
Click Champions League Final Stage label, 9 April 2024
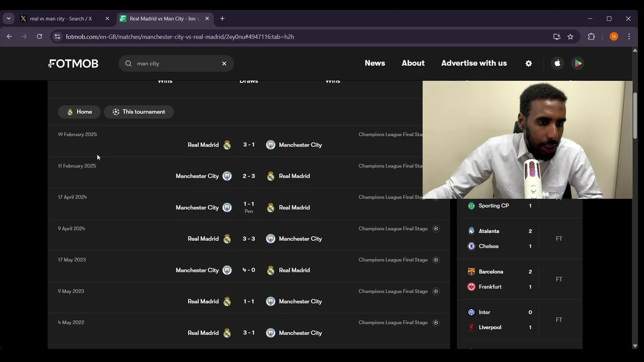click(393, 229)
